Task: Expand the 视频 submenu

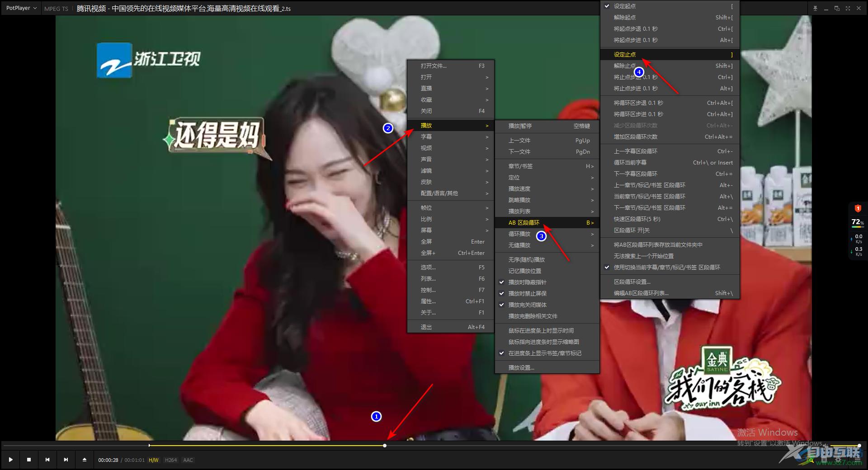Action: click(x=451, y=148)
